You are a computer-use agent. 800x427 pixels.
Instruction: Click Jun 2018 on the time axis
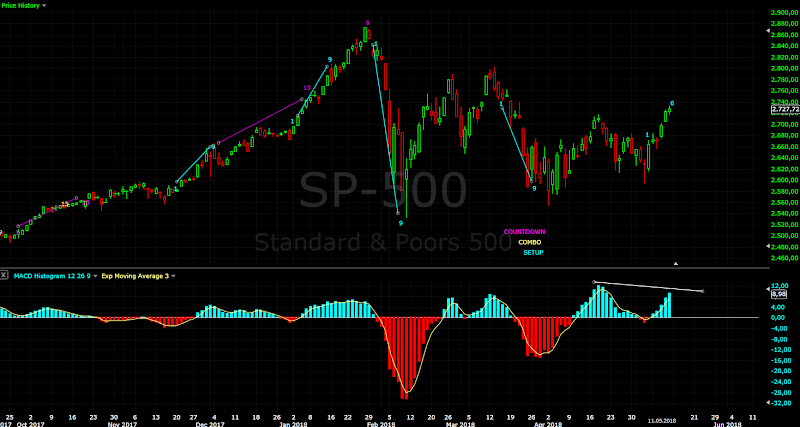click(x=726, y=424)
